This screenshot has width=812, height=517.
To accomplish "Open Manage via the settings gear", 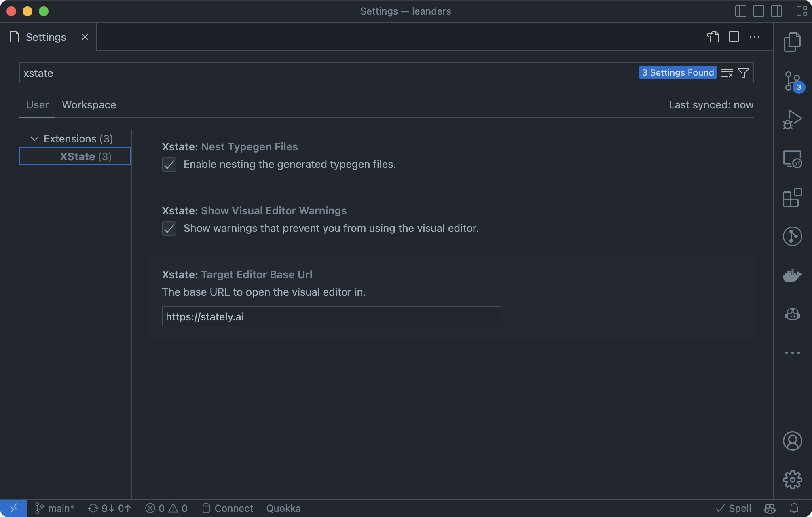I will (x=793, y=479).
